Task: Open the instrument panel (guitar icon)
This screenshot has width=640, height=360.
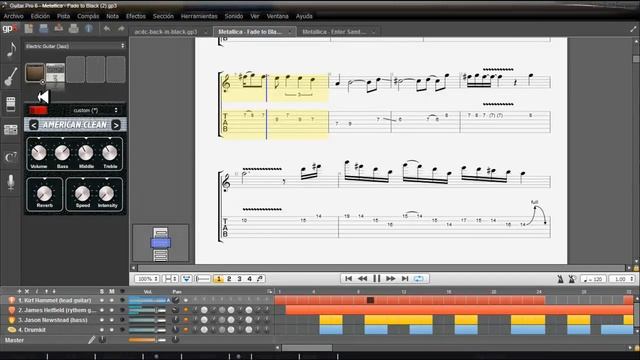Action: click(x=11, y=76)
